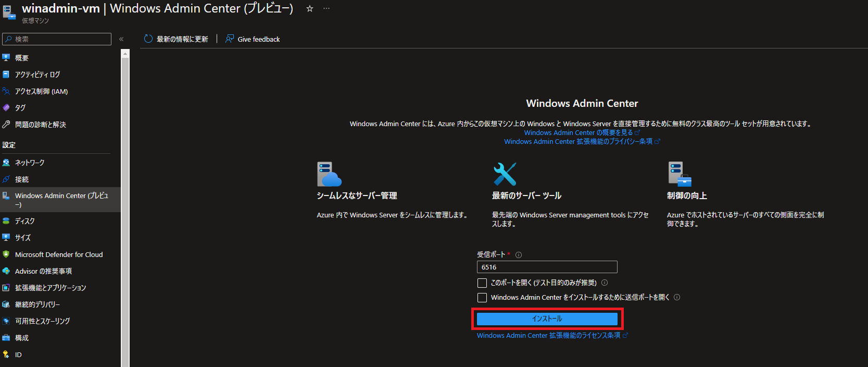Click the Advisor の推奨事項 icon

click(6, 271)
